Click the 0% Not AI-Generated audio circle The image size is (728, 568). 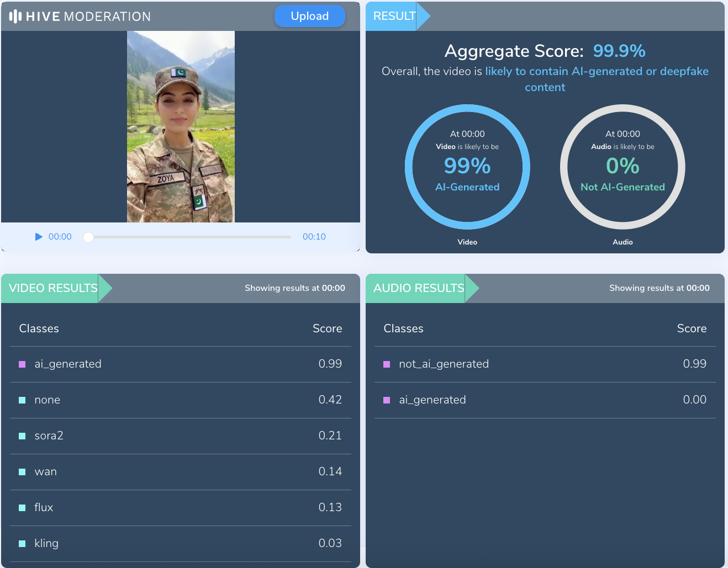click(623, 167)
